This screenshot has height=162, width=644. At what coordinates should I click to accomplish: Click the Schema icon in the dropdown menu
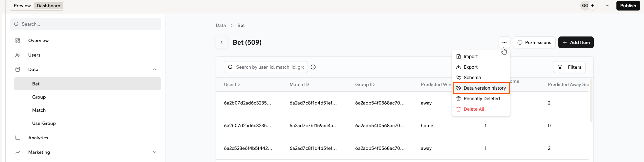[459, 78]
